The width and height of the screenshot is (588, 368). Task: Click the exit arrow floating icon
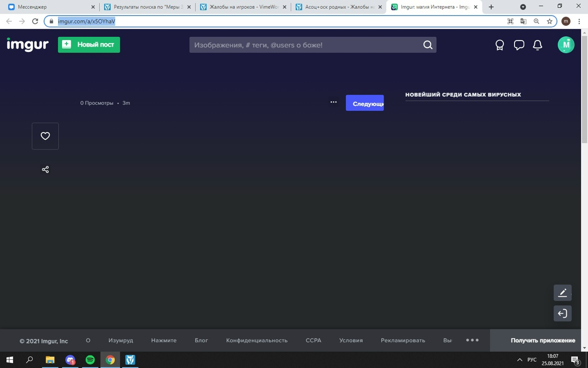pos(562,314)
